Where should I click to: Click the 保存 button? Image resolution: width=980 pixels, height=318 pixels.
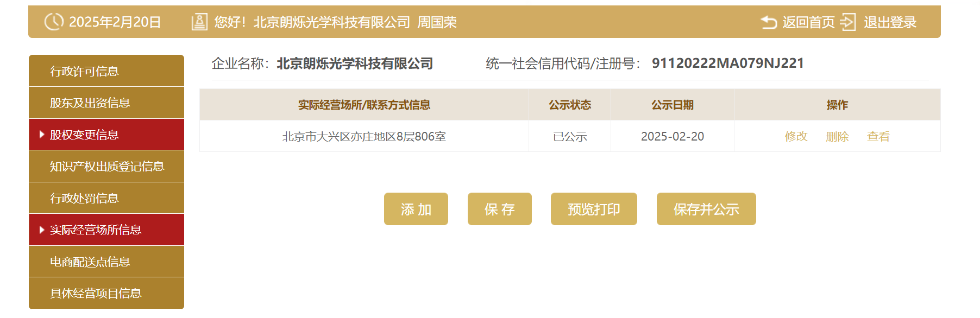pos(500,209)
